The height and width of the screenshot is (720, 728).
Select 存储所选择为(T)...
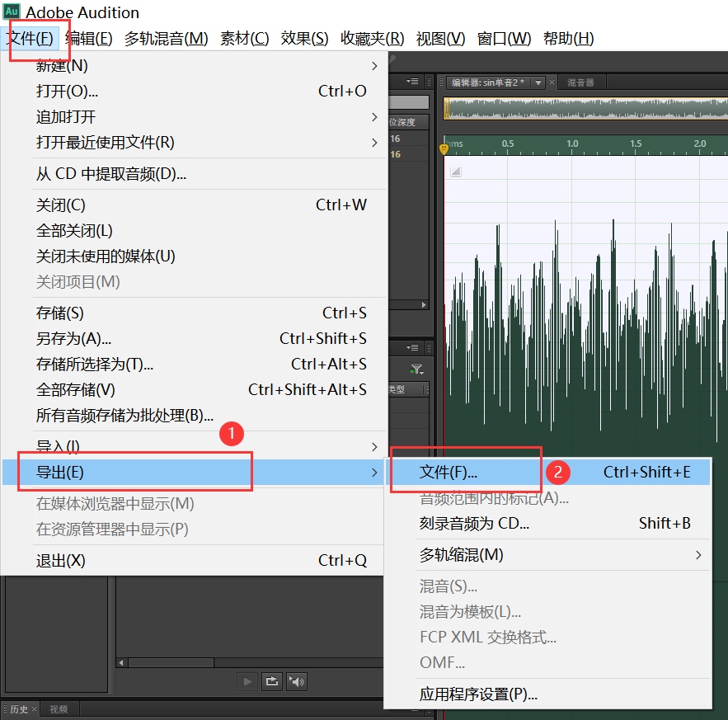(194, 365)
